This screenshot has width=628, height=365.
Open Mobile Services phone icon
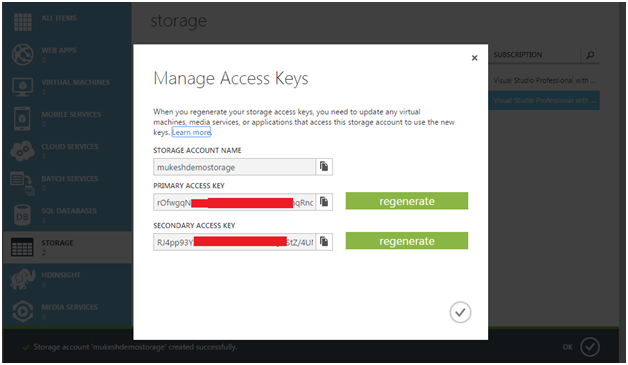[x=22, y=119]
